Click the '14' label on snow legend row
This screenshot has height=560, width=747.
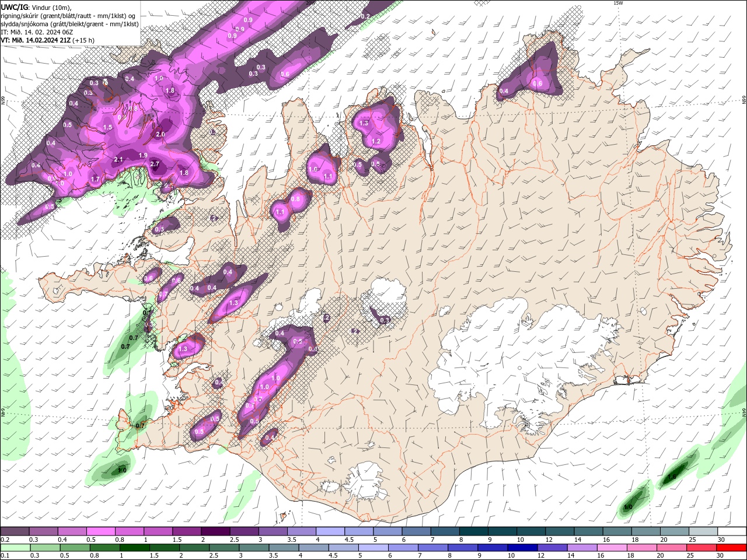pos(577,540)
